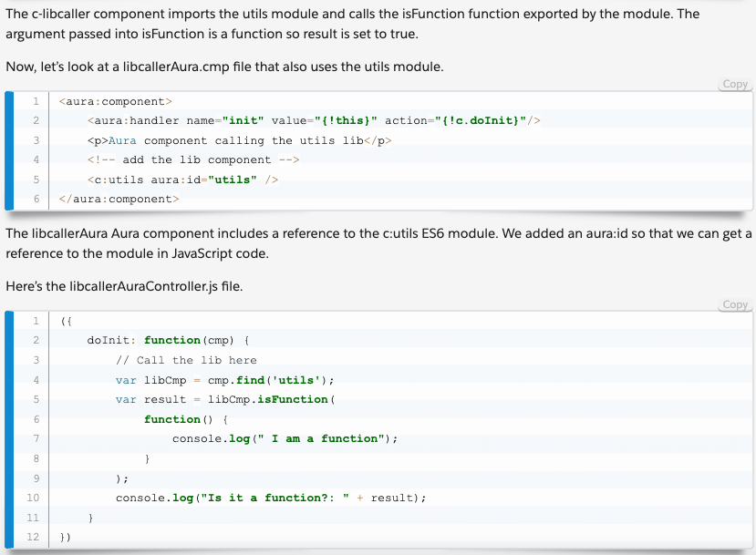756x555 pixels.
Task: Click the inner function() { line in controller code
Action: (x=186, y=419)
